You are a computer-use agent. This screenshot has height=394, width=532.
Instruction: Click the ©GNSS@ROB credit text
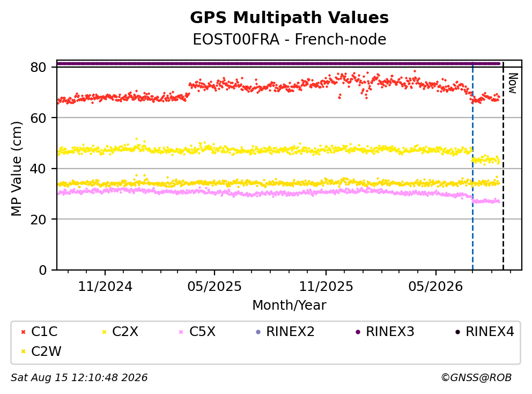click(x=476, y=378)
